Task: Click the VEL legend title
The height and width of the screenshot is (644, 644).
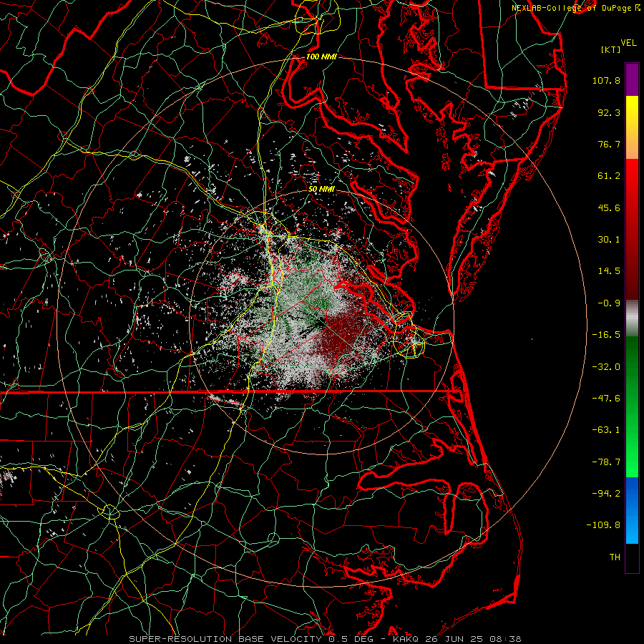Action: pos(629,43)
